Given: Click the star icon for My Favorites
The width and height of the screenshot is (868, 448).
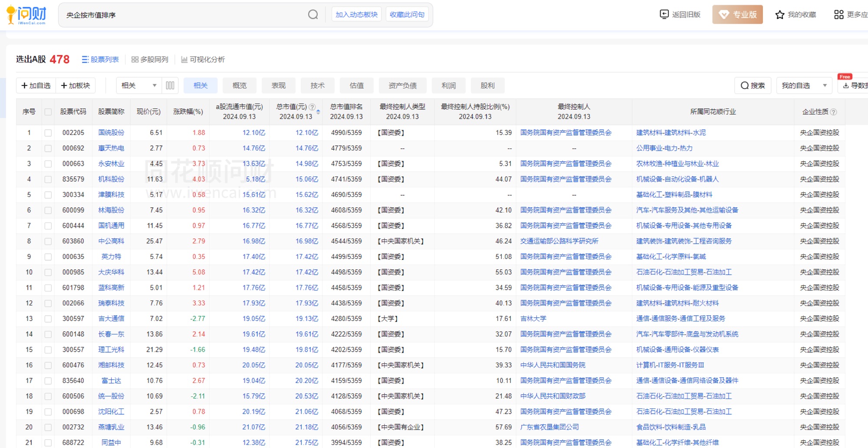Looking at the screenshot, I should (780, 15).
